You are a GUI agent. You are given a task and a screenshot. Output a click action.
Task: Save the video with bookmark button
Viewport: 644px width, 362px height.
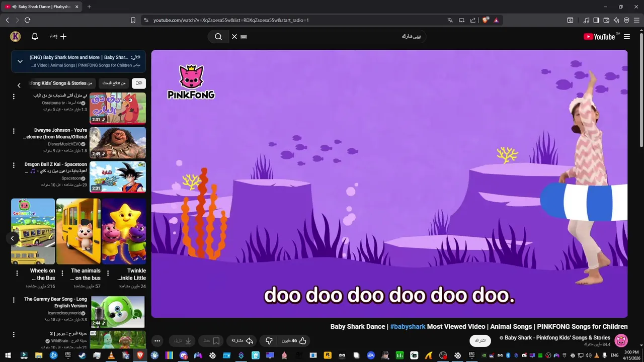point(212,341)
